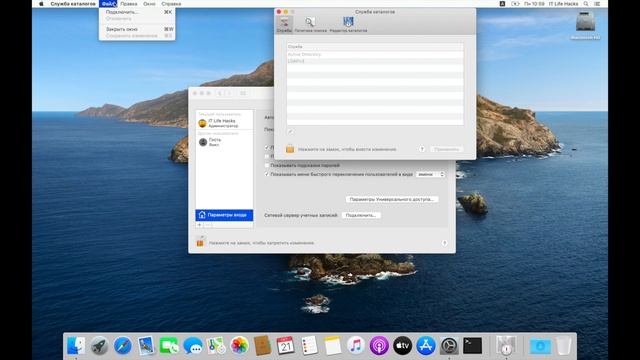Open Launchpad from the dock
The height and width of the screenshot is (360, 640).
(99, 346)
